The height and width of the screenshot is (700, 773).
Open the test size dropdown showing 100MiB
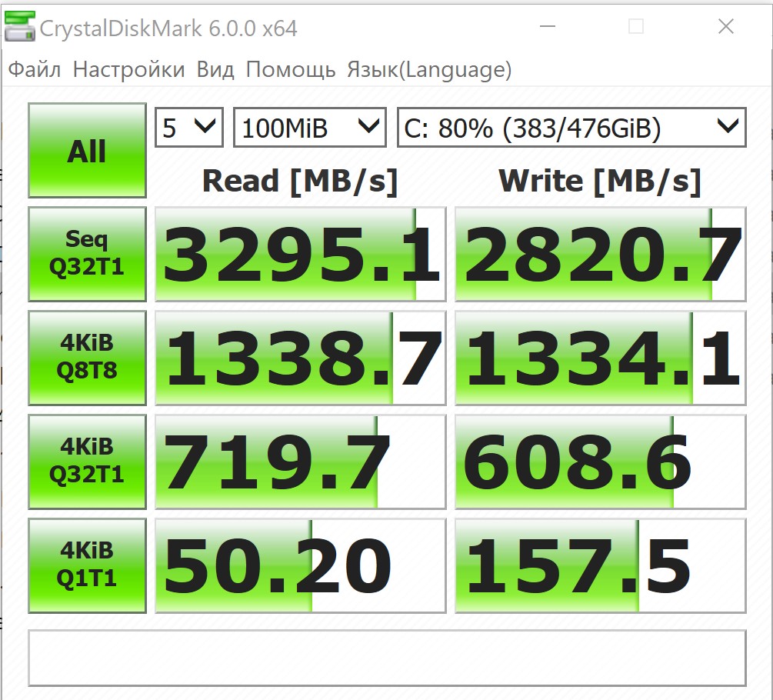tap(310, 127)
